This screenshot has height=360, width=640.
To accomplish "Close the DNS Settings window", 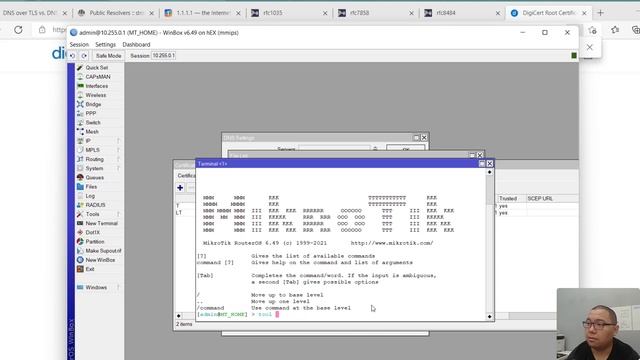I will click(x=424, y=138).
